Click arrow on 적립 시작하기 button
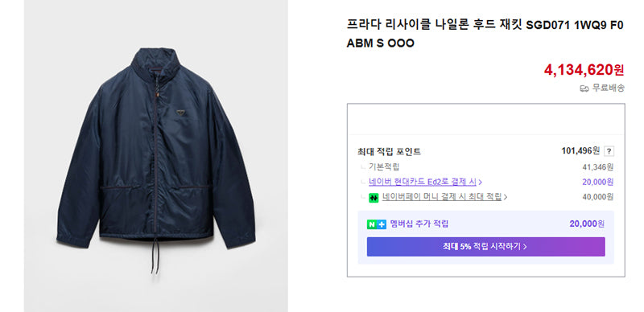This screenshot has width=644, height=312. point(525,247)
